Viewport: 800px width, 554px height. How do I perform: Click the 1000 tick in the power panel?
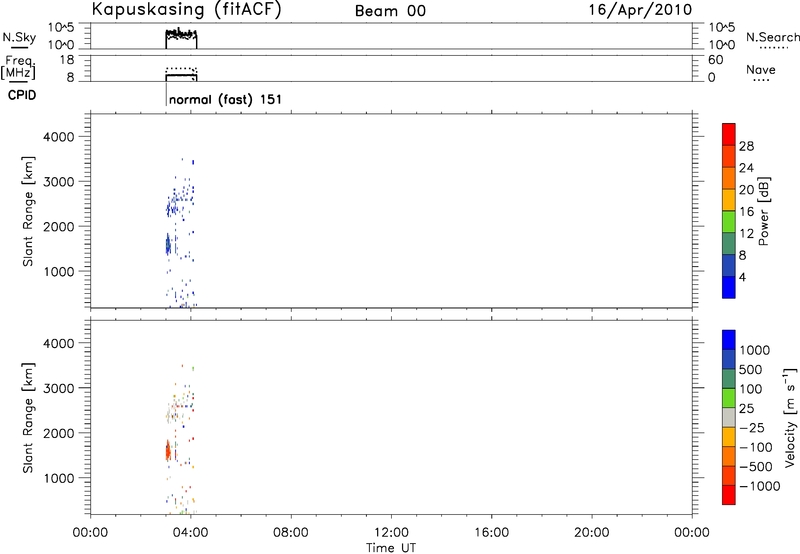click(x=59, y=271)
